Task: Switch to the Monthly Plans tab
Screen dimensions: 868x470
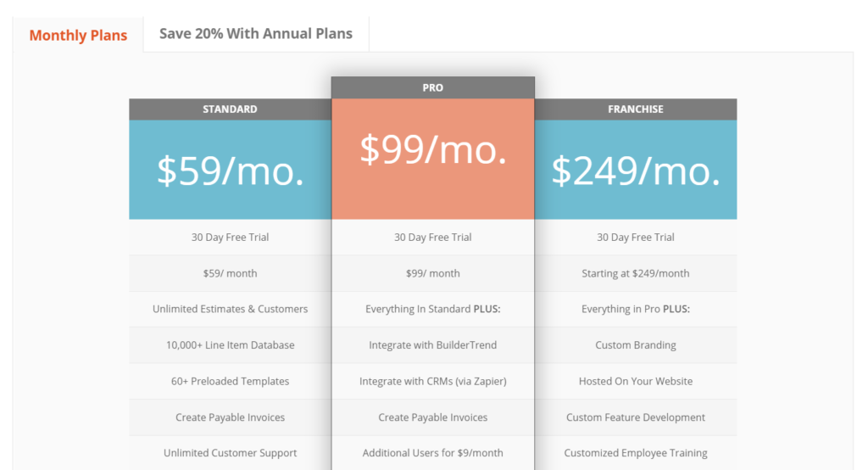Action: click(78, 35)
